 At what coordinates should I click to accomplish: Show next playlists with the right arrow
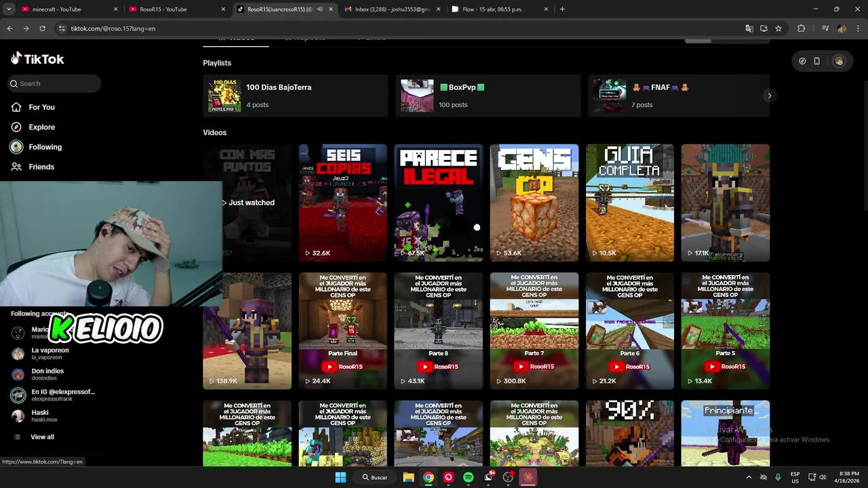pyautogui.click(x=769, y=96)
